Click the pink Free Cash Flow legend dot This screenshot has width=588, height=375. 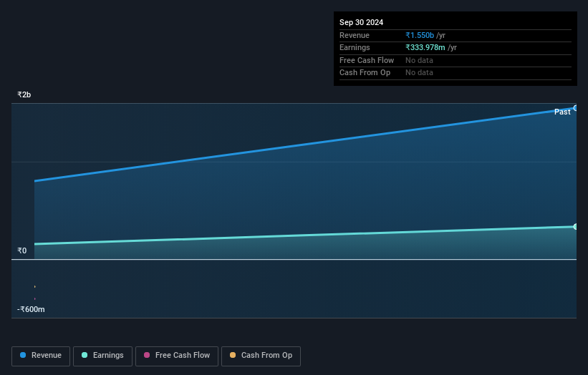[147, 355]
